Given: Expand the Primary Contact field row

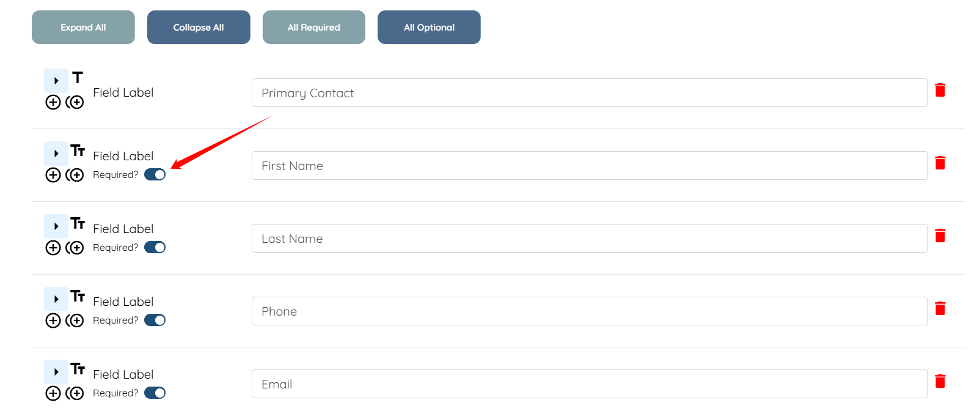Looking at the screenshot, I should [56, 81].
